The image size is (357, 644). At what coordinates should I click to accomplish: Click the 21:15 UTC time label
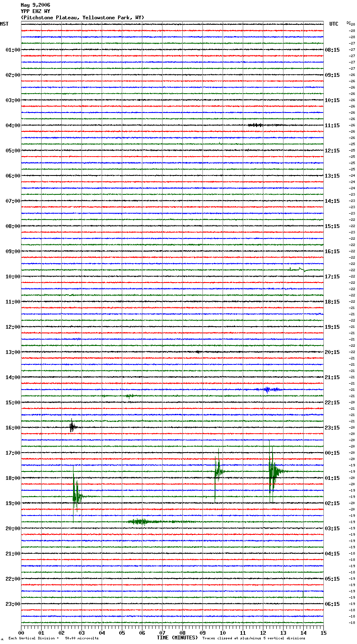click(x=332, y=377)
